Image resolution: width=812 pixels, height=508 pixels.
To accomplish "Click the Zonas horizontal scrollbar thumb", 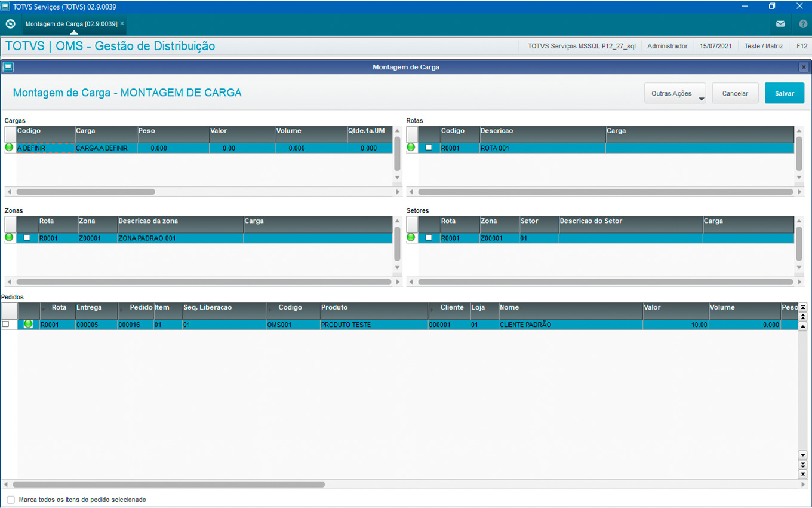I will pyautogui.click(x=204, y=282).
